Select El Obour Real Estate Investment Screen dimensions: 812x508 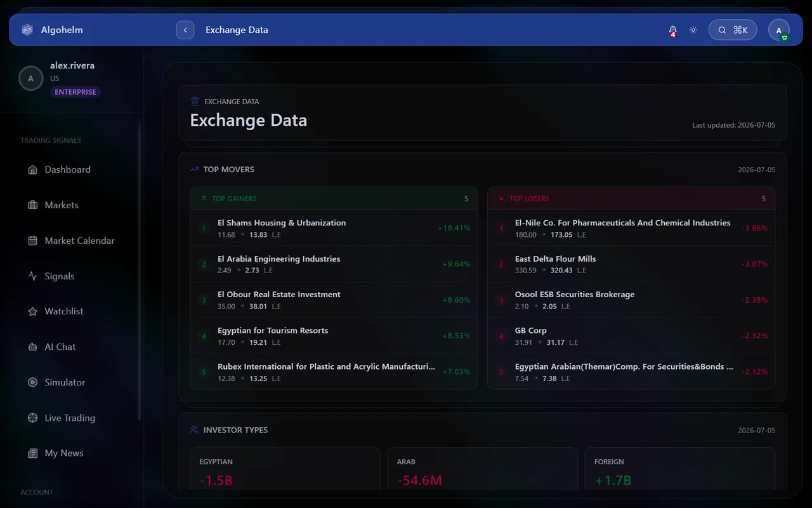pyautogui.click(x=334, y=300)
